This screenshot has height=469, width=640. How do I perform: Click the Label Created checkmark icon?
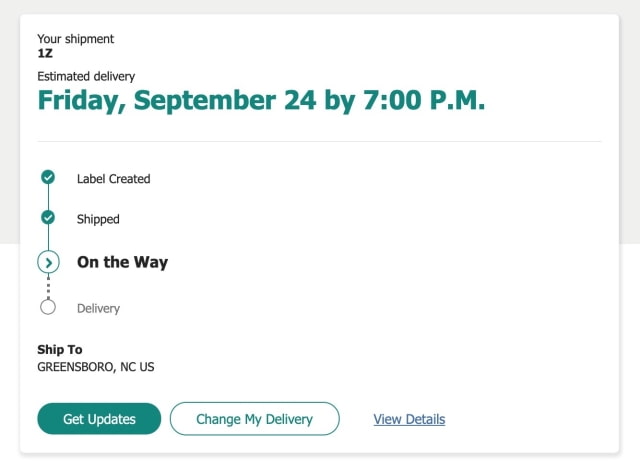coord(48,178)
